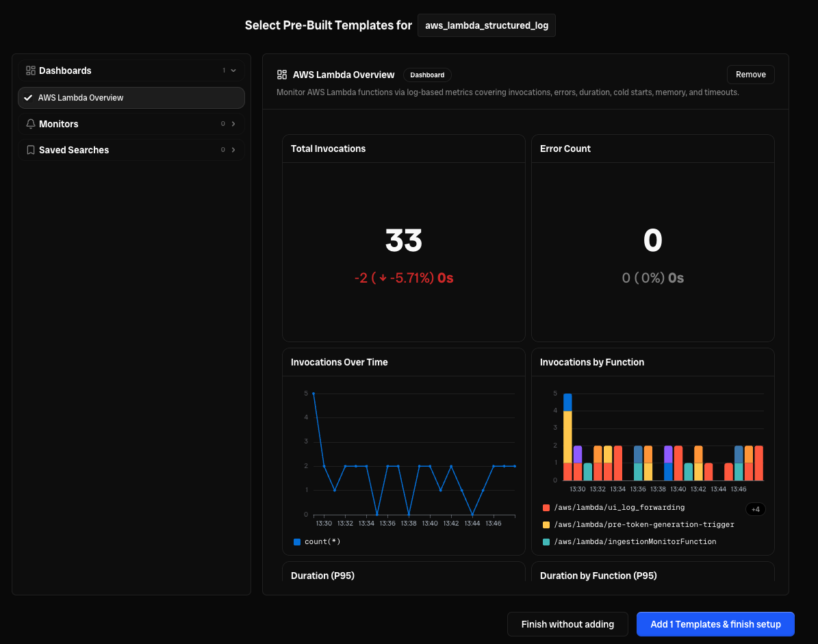Click the Remove button
The width and height of the screenshot is (818, 644).
(x=750, y=75)
